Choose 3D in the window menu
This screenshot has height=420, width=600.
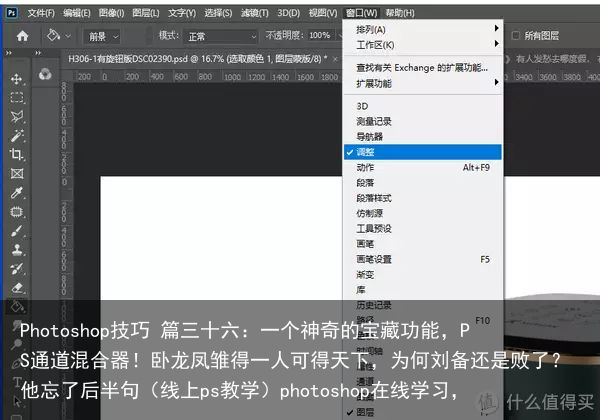(423, 106)
